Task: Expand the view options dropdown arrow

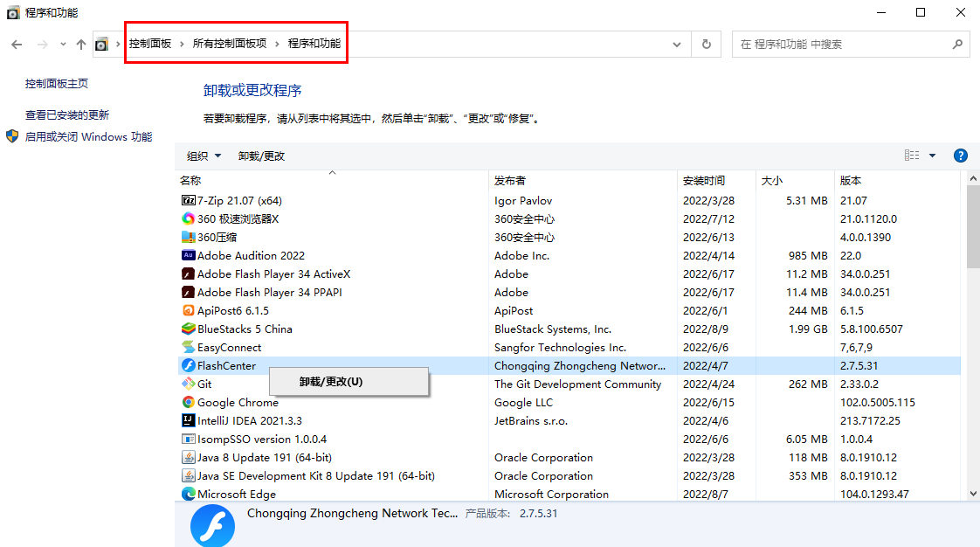Action: (x=933, y=156)
